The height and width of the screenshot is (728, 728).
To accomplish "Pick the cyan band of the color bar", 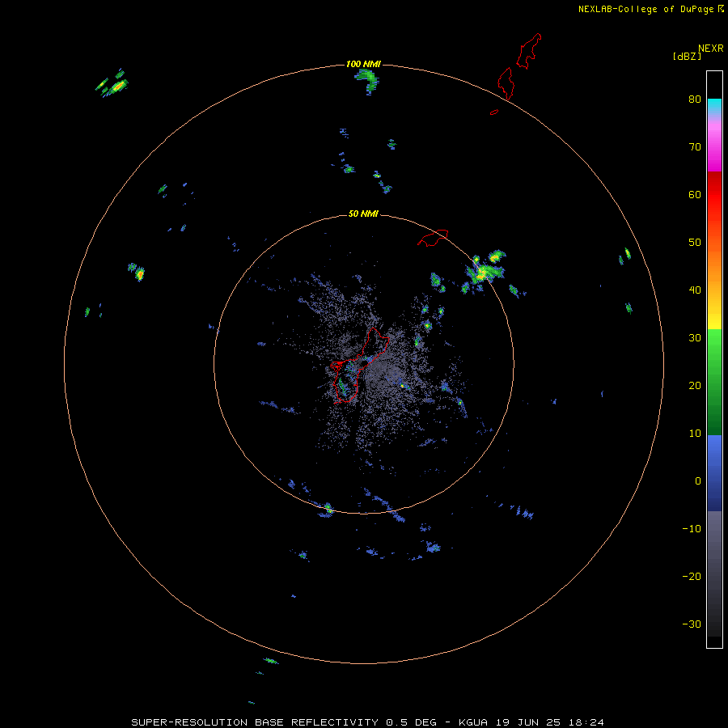I will (714, 106).
